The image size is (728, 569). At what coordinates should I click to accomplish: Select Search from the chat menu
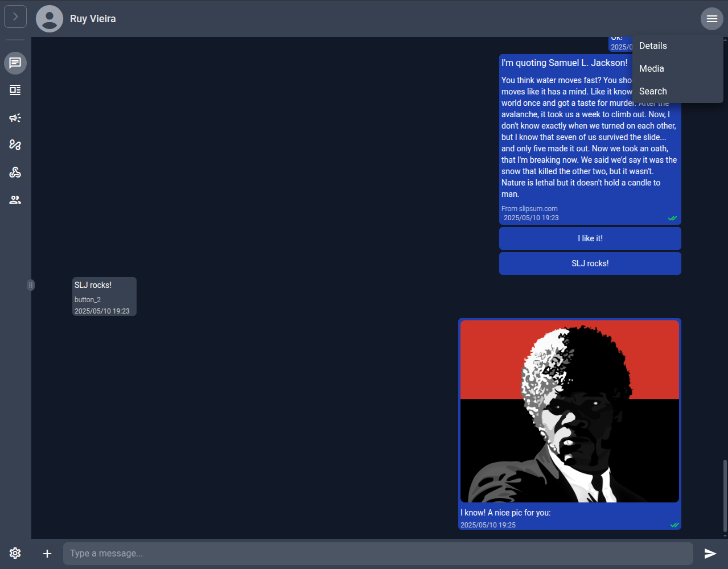pyautogui.click(x=653, y=92)
